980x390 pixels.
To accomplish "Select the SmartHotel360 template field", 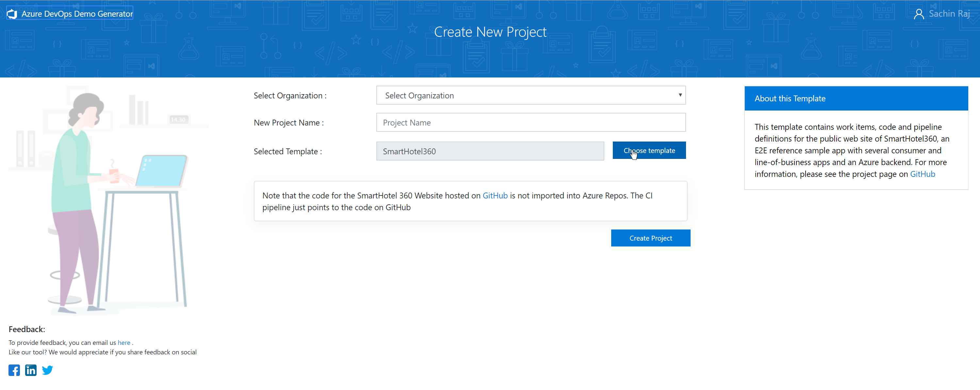I will click(489, 151).
